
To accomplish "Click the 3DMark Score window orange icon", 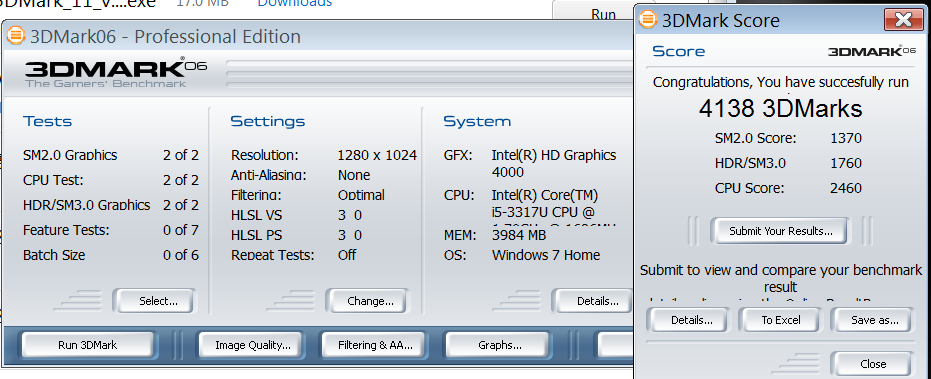I will click(648, 20).
